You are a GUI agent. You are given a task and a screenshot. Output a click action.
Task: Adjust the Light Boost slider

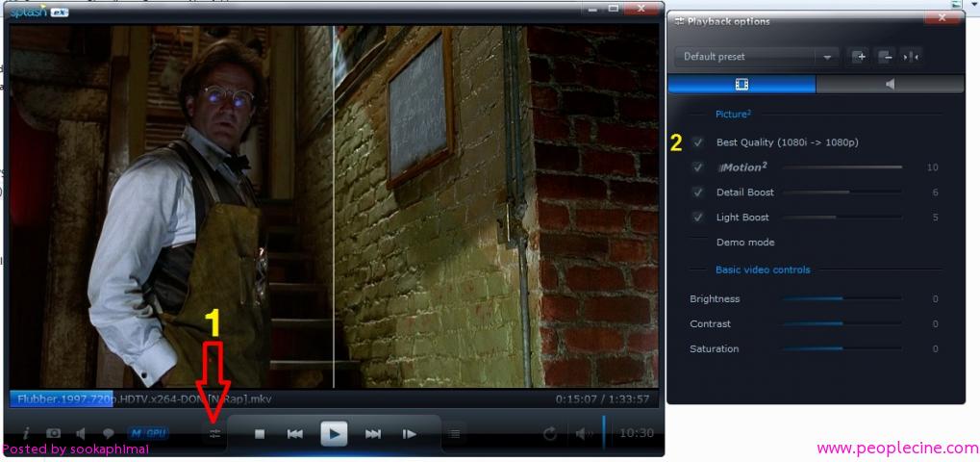[x=842, y=217]
